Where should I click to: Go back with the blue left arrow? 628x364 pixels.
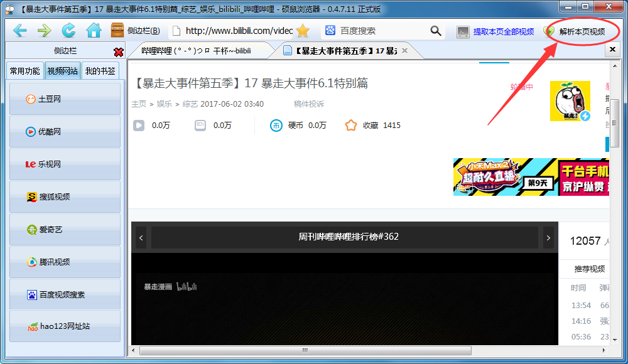pos(19,30)
